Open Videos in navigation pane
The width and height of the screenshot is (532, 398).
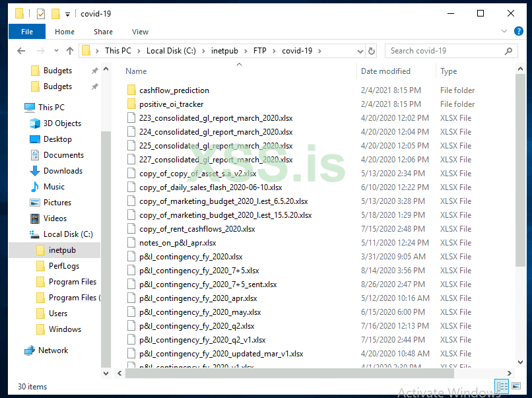(x=55, y=218)
